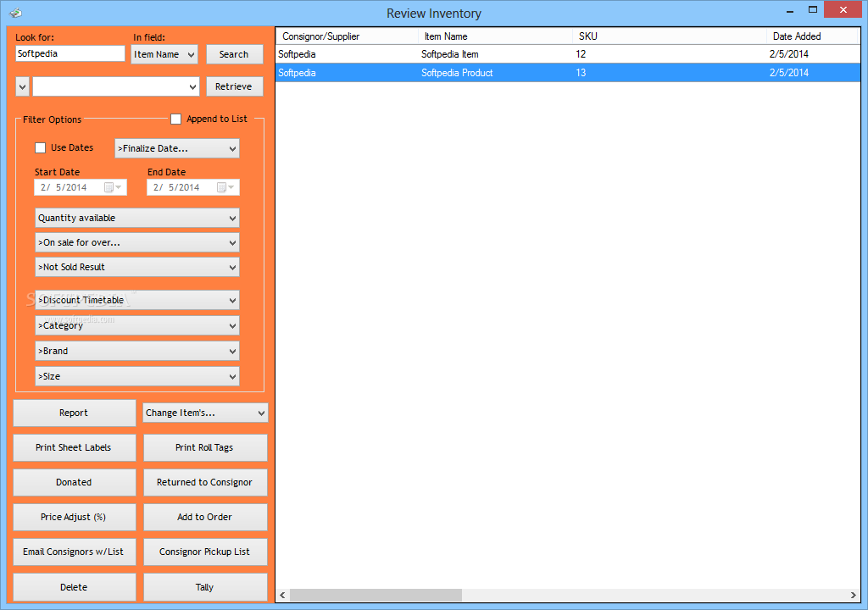This screenshot has width=868, height=610.
Task: Open the In field Item Name dropdown
Action: click(164, 54)
